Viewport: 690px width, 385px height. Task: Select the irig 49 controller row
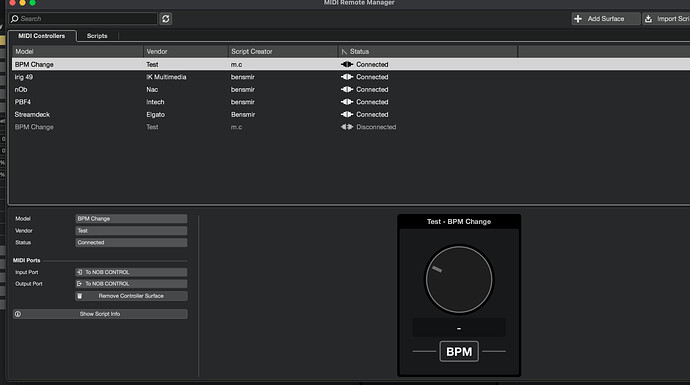(x=351, y=77)
